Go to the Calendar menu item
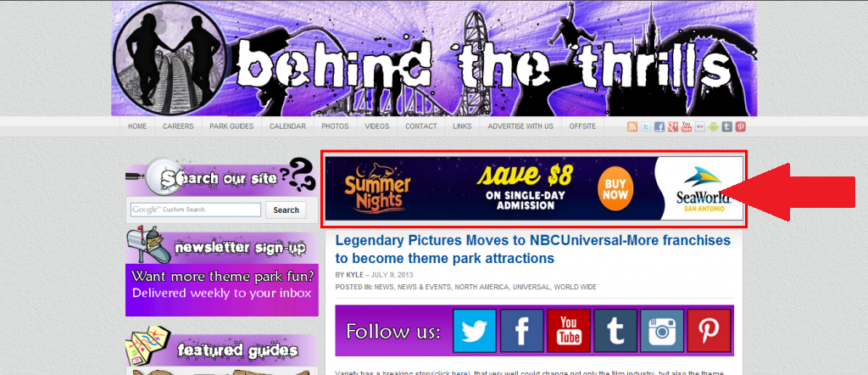This screenshot has width=868, height=375. (x=288, y=126)
